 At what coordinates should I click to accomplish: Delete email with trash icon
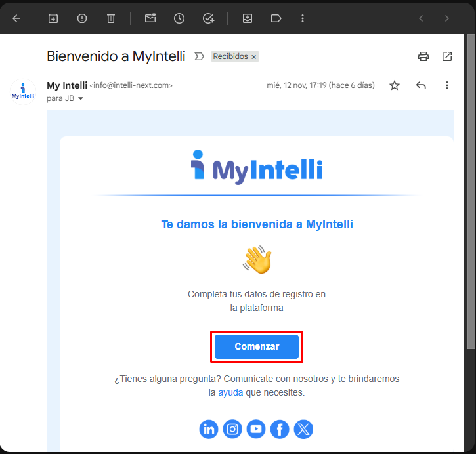click(111, 18)
